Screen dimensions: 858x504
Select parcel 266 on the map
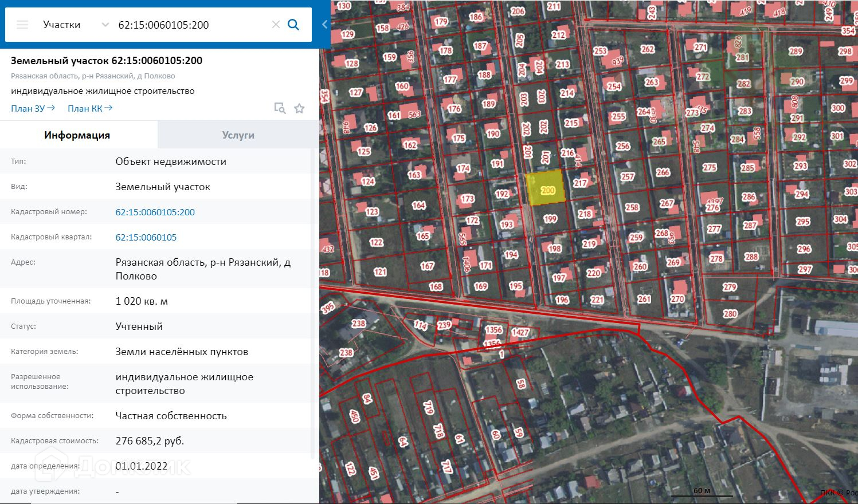coord(663,172)
